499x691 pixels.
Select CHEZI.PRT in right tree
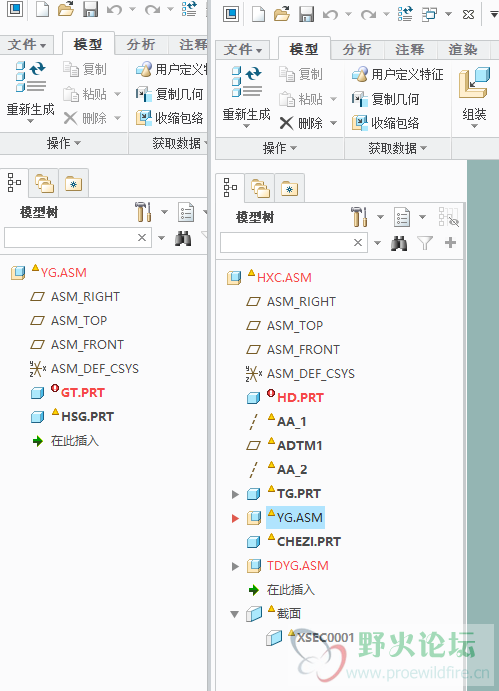309,542
